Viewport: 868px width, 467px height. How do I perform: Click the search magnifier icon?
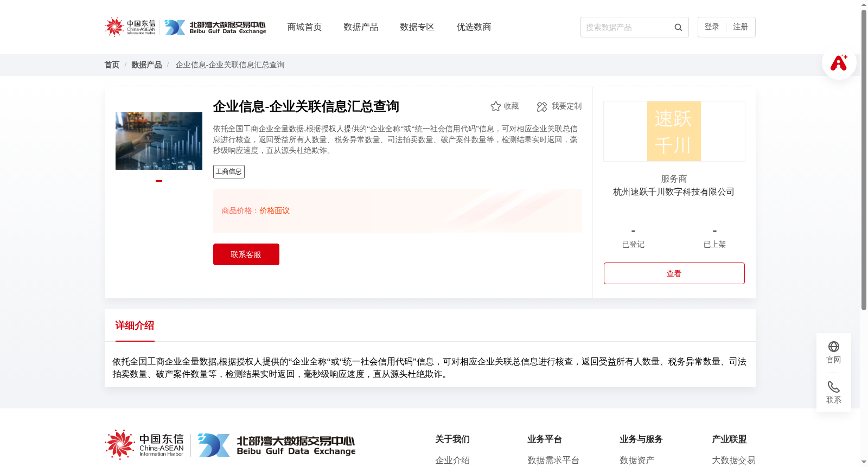[678, 27]
